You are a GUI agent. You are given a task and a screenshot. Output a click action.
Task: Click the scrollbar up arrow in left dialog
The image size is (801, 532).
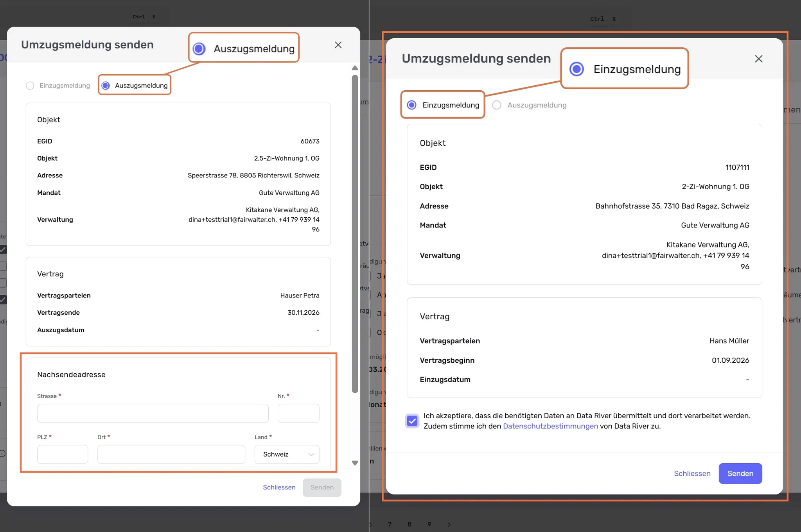coord(355,68)
